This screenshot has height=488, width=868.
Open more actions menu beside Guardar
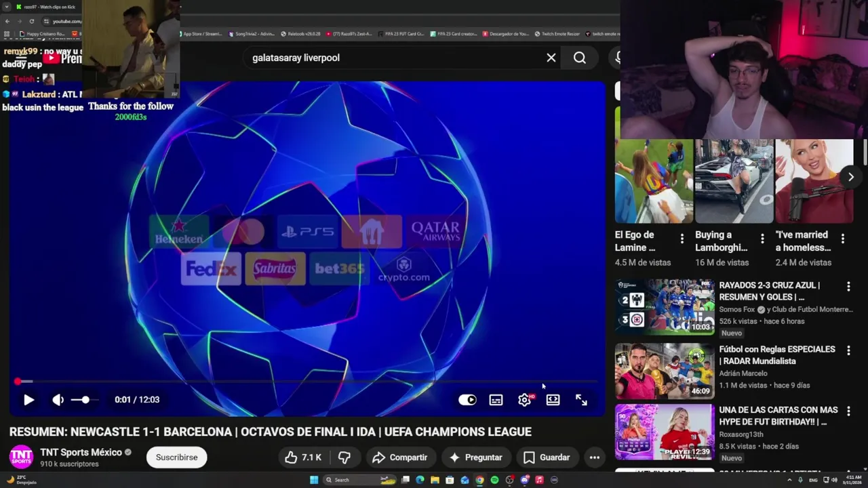595,457
